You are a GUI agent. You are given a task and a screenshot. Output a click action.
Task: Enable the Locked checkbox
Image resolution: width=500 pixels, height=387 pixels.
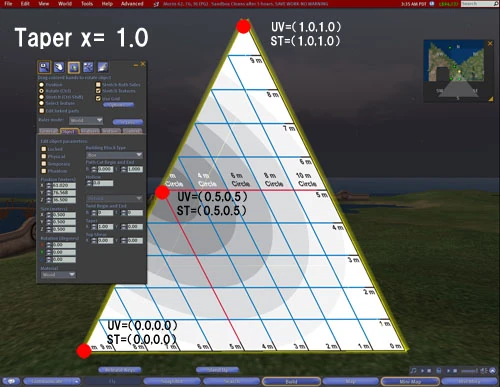(44, 149)
